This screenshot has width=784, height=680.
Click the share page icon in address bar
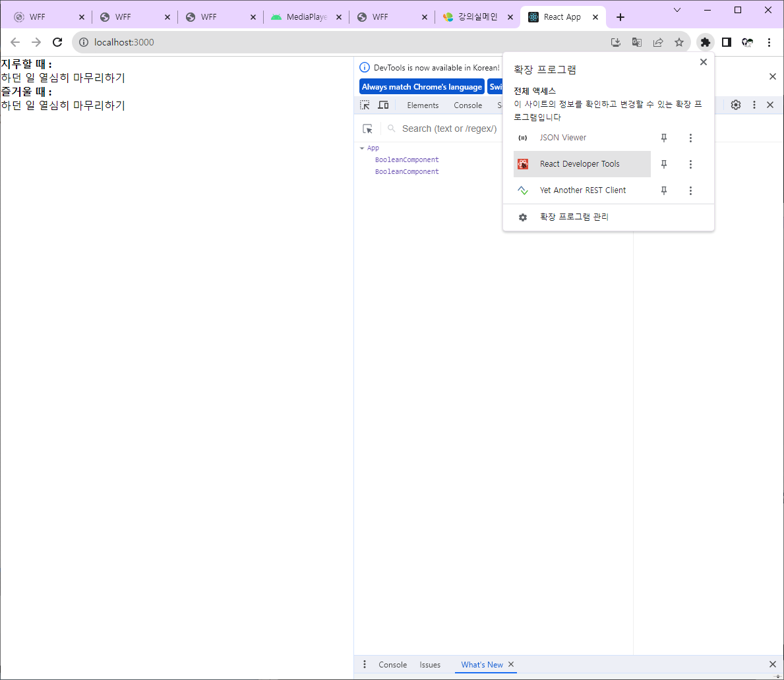[x=658, y=42]
